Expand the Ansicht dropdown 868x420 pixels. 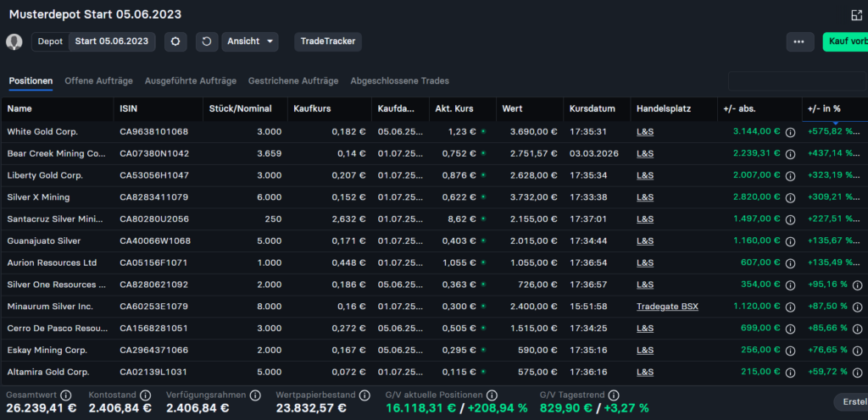tap(250, 41)
